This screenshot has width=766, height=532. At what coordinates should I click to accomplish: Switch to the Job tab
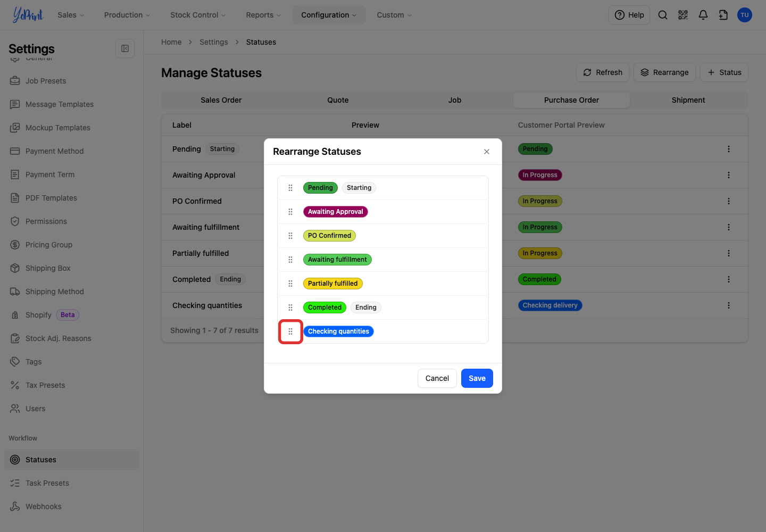tap(455, 100)
